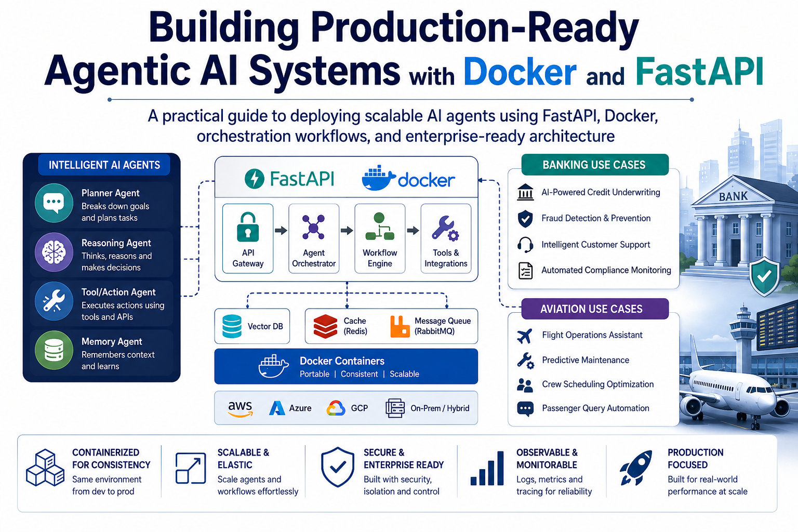Image resolution: width=798 pixels, height=532 pixels.
Task: Click the Intelligent Customer Support text
Action: click(x=596, y=245)
